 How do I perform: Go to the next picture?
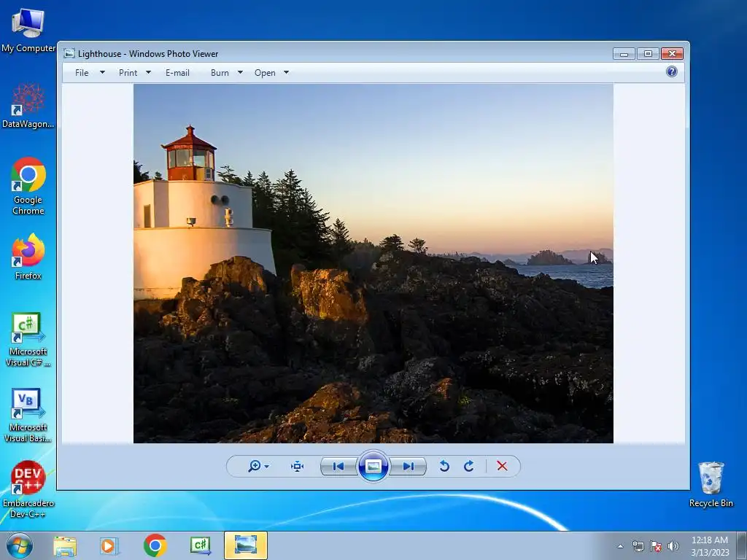coord(409,466)
